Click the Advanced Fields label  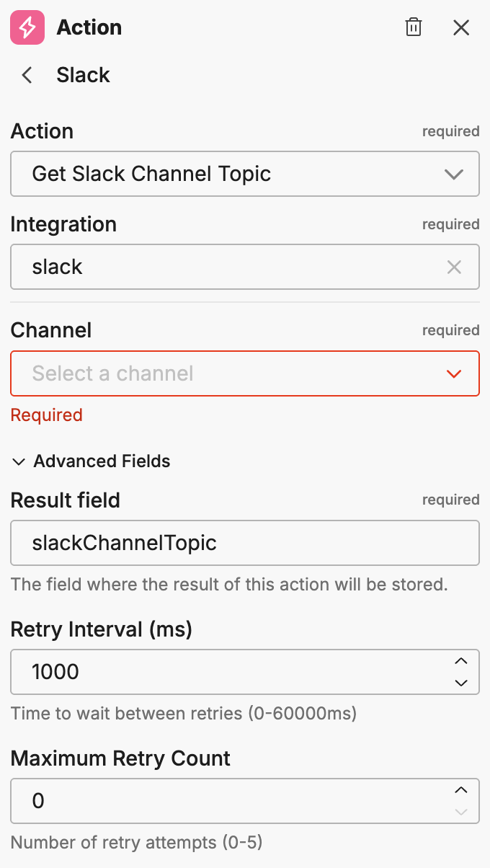[x=102, y=461]
